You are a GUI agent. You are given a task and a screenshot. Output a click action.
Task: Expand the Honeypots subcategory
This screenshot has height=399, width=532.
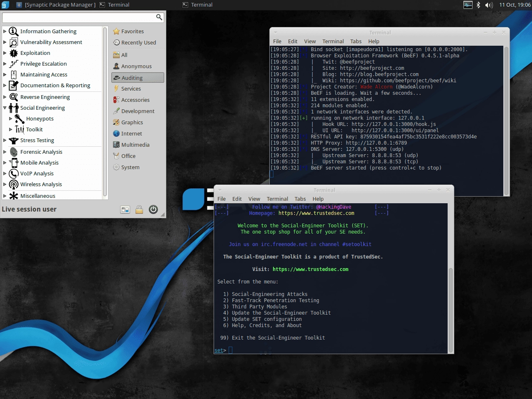(x=10, y=118)
